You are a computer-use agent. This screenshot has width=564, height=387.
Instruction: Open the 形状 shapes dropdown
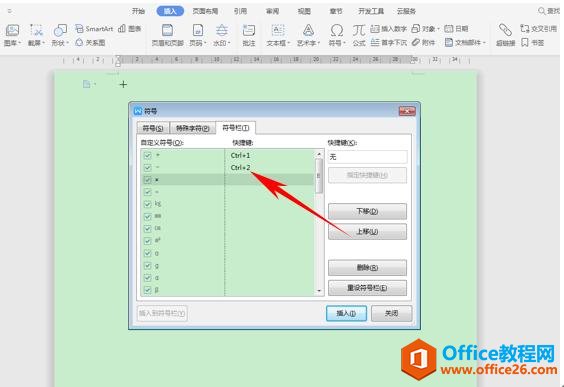67,43
